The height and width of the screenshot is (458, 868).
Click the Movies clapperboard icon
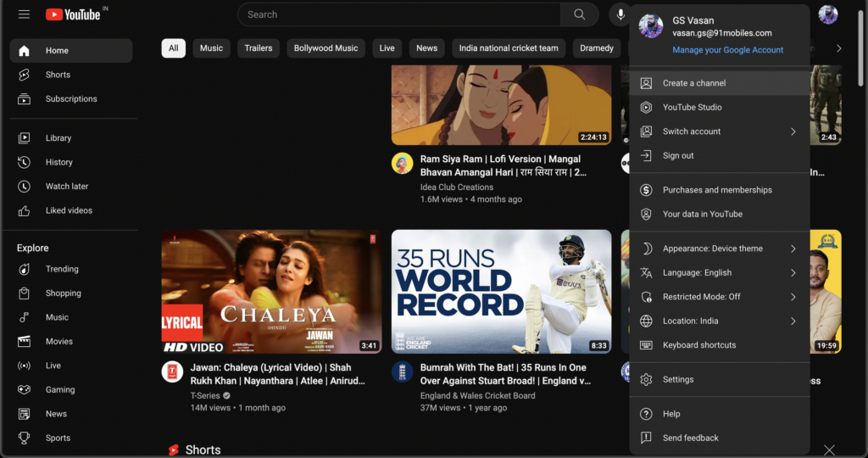[24, 341]
